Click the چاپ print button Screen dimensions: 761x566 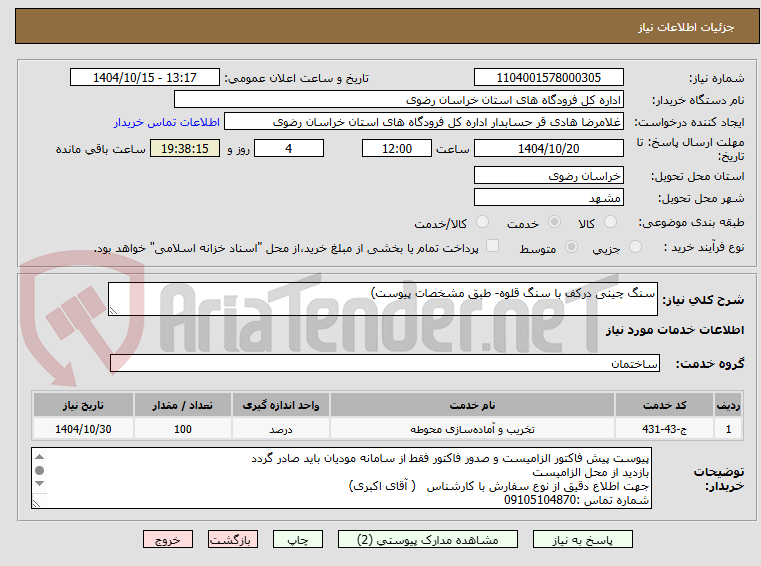[x=298, y=539]
